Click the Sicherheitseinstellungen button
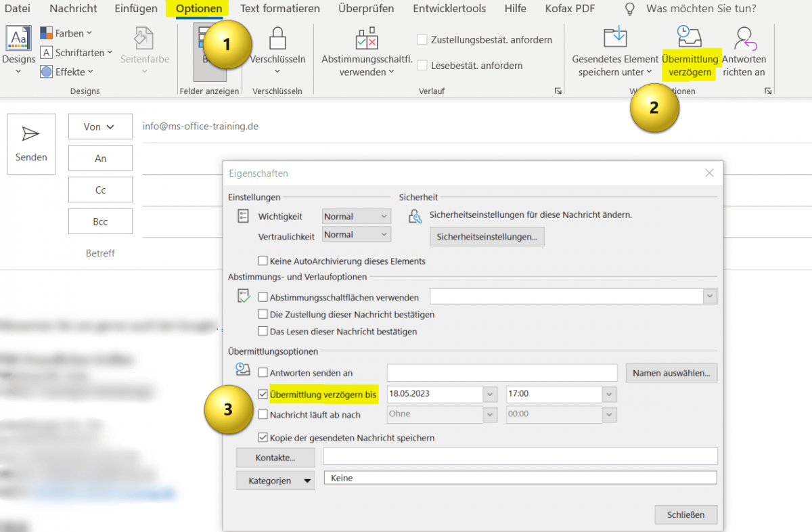Viewport: 812px width, 532px height. pos(487,236)
